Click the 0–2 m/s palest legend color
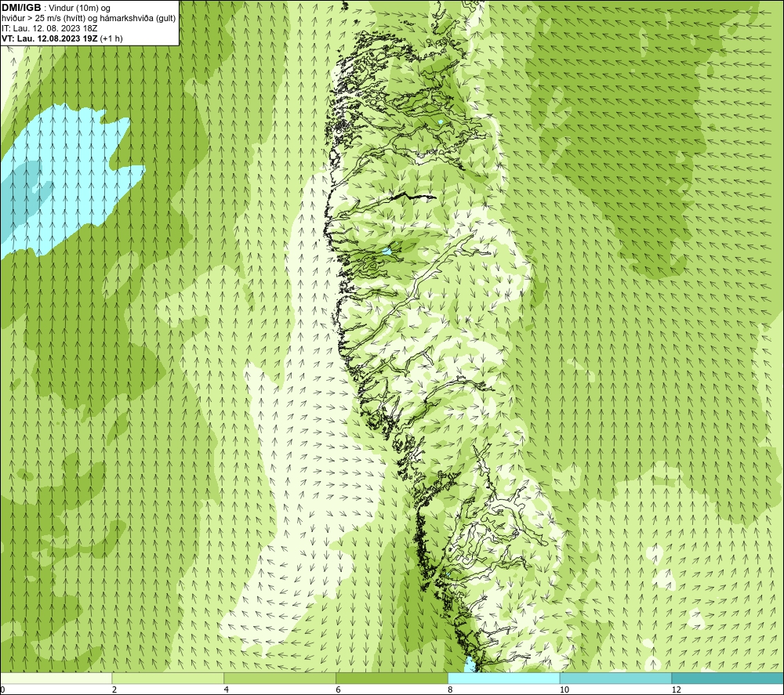Screen dimensions: 784x695 (x=56, y=678)
